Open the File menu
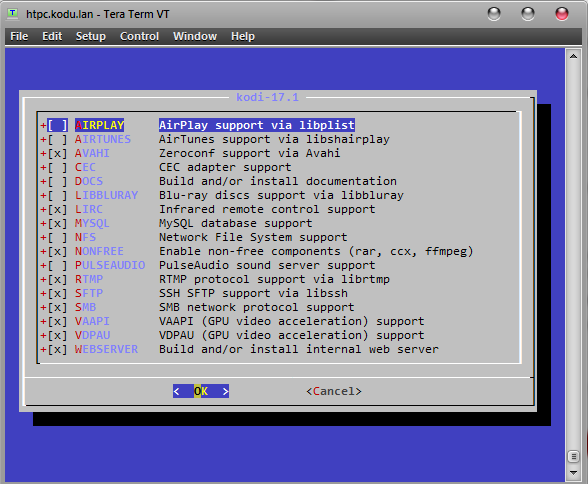The height and width of the screenshot is (484, 588). click(19, 36)
